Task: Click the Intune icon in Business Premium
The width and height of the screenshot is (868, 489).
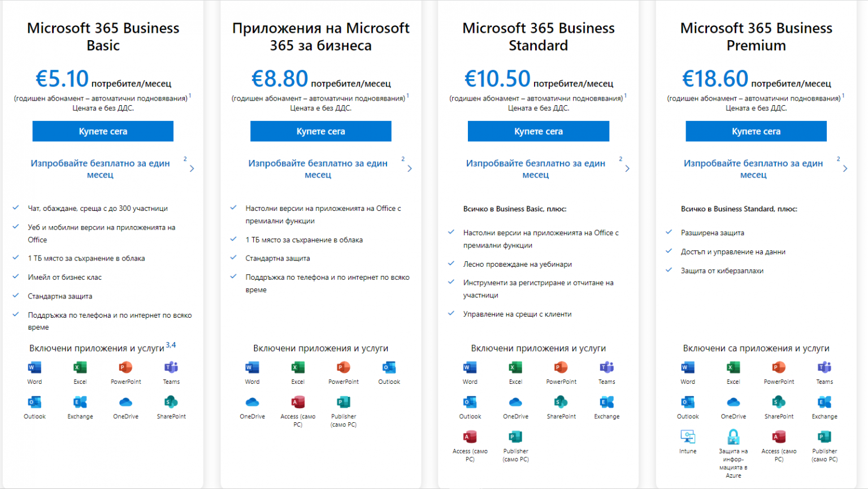Action: click(688, 437)
